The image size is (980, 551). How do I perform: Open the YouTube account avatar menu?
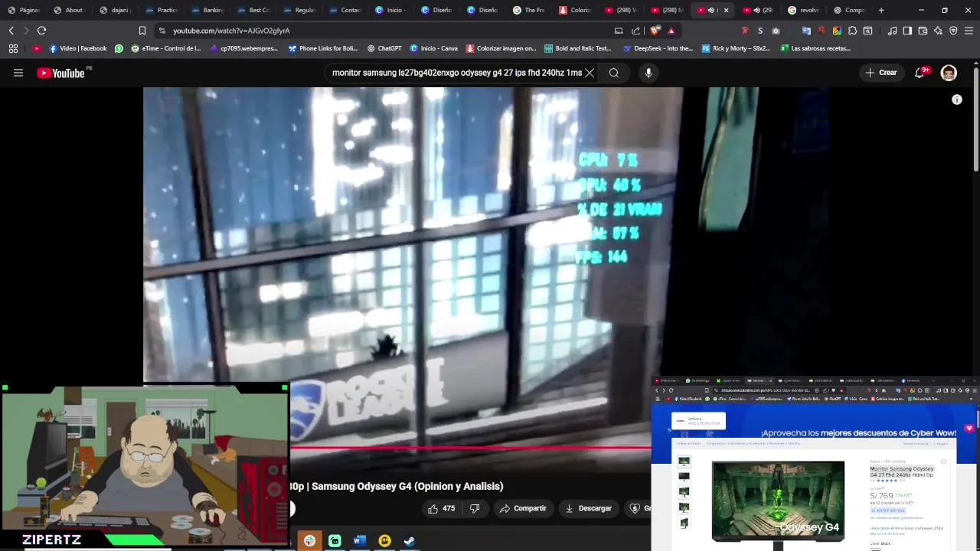(x=949, y=73)
